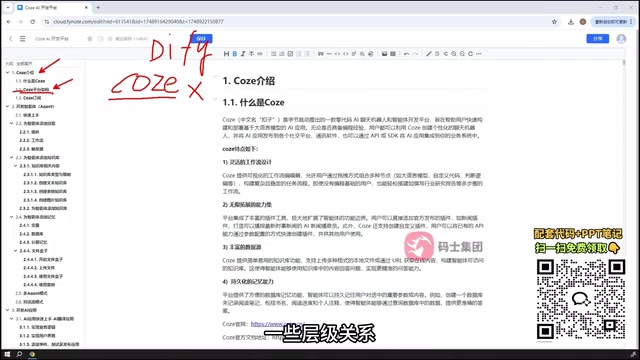Toggle bold formatting in the editor toolbar
The width and height of the screenshot is (640, 360).
(235, 54)
